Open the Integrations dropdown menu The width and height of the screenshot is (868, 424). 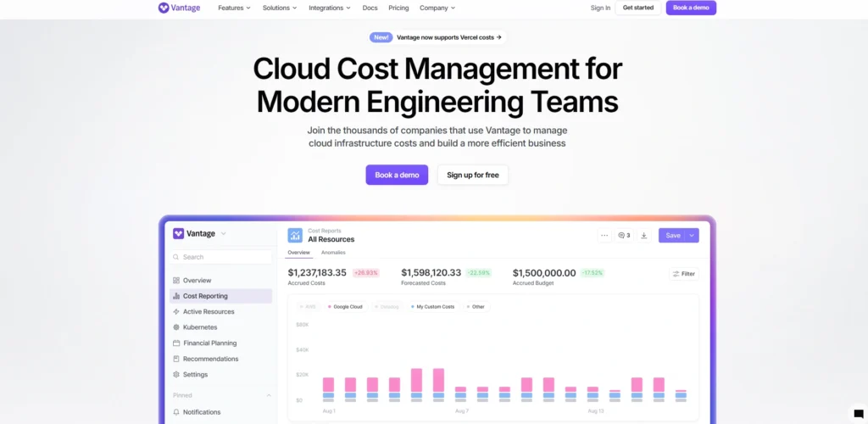pyautogui.click(x=330, y=8)
